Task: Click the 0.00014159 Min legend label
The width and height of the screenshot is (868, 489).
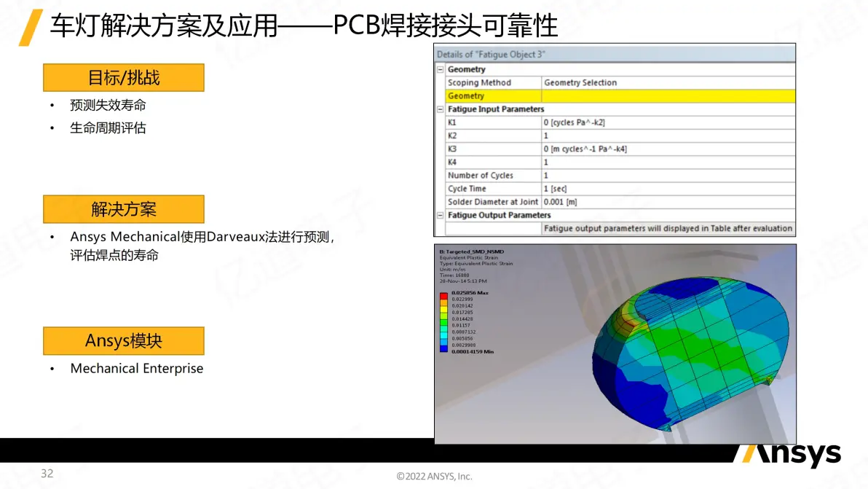Action: point(472,352)
